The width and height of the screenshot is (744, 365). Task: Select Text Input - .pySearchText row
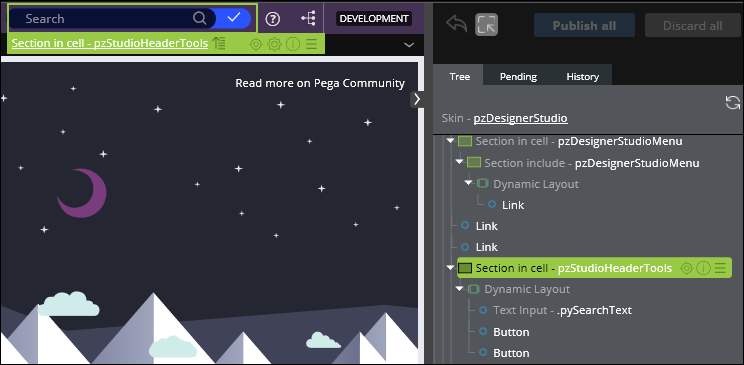(562, 310)
